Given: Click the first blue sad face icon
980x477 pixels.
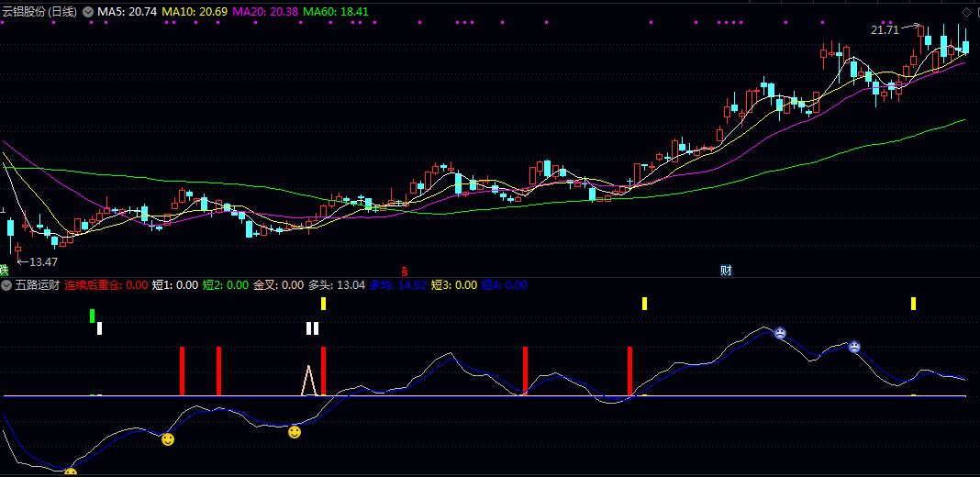Looking at the screenshot, I should tap(779, 333).
